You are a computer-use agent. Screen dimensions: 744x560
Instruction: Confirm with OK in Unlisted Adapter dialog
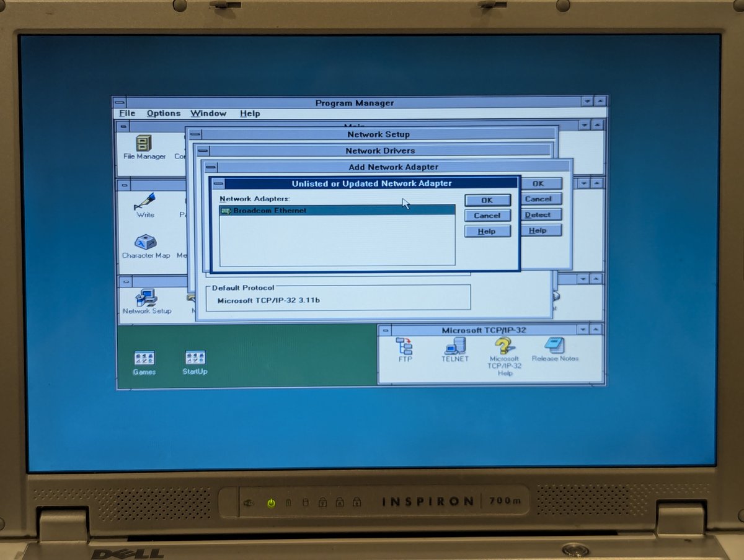[487, 200]
